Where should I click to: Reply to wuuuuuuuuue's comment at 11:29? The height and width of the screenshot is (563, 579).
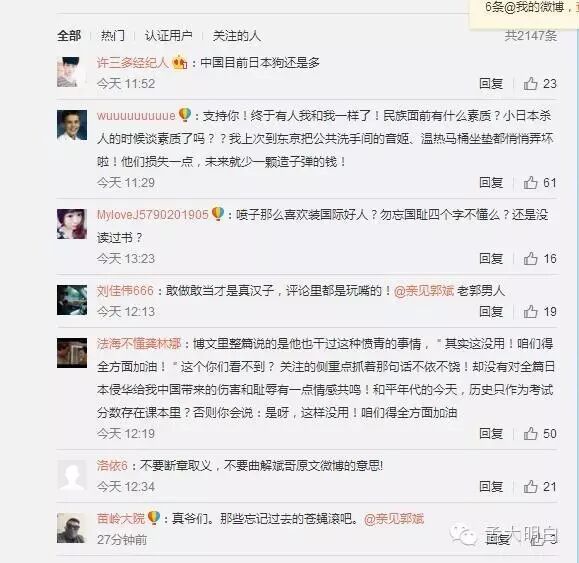(x=491, y=183)
